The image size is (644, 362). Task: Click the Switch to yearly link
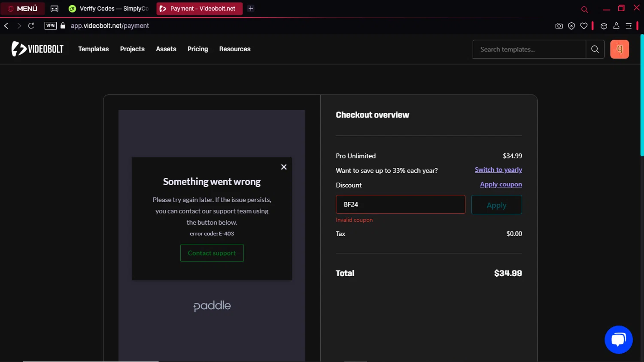(x=498, y=170)
